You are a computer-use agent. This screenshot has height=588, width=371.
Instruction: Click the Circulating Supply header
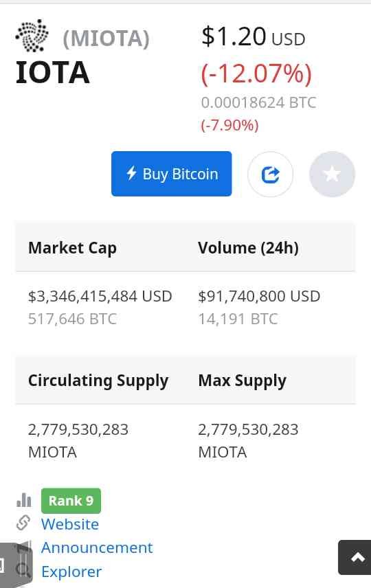(x=98, y=381)
